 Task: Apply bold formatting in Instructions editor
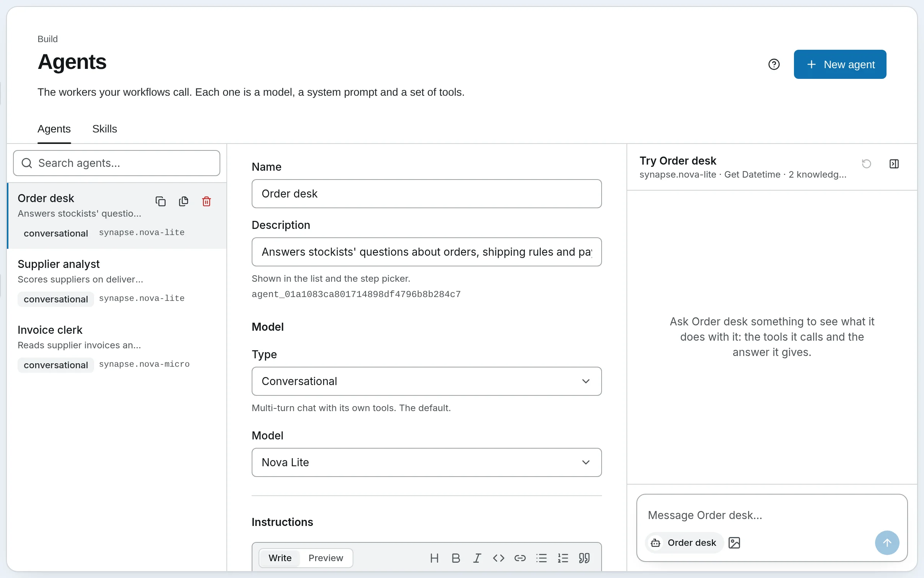455,558
